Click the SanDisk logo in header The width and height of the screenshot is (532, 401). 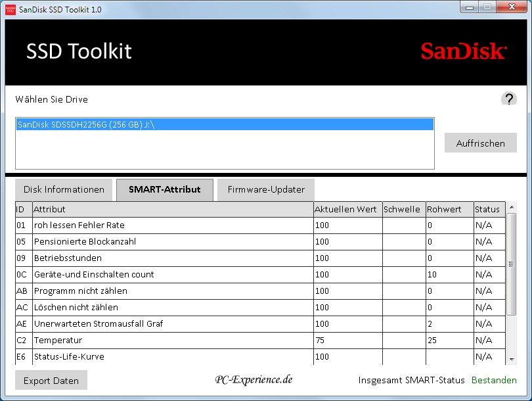(x=464, y=51)
